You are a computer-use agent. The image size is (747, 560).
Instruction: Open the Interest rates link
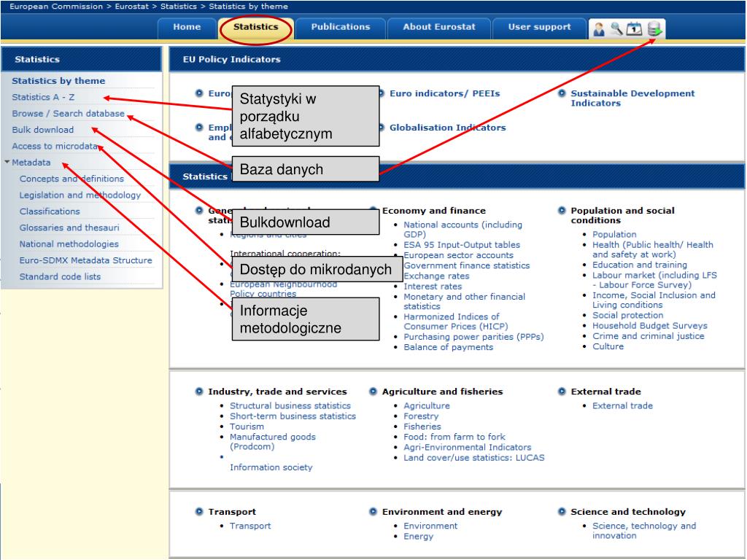(x=433, y=286)
